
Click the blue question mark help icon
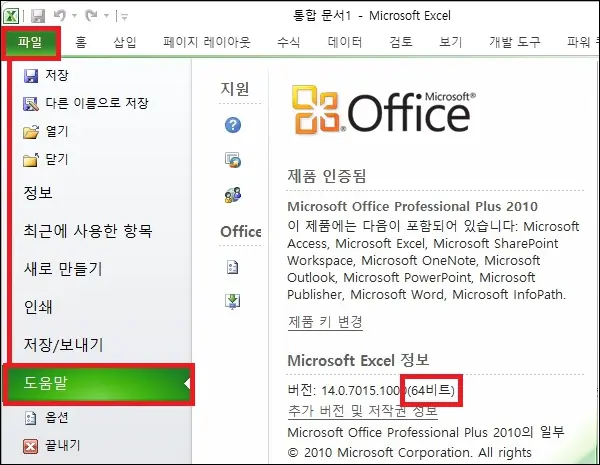[233, 125]
